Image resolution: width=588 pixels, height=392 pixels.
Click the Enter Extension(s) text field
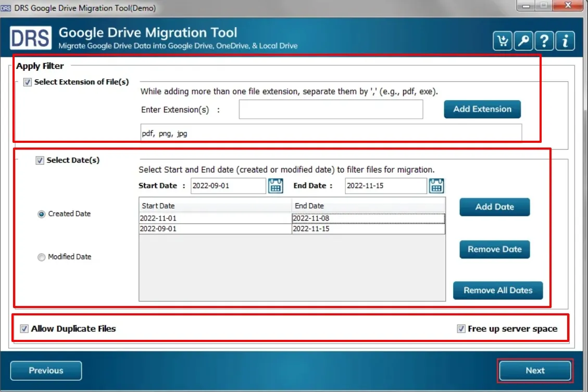click(x=331, y=109)
